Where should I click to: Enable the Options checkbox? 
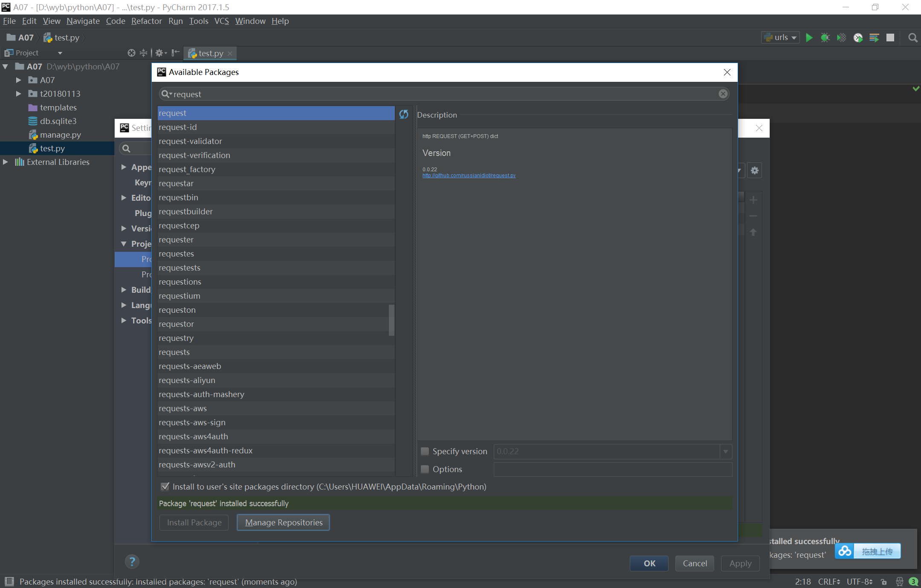[x=425, y=469]
